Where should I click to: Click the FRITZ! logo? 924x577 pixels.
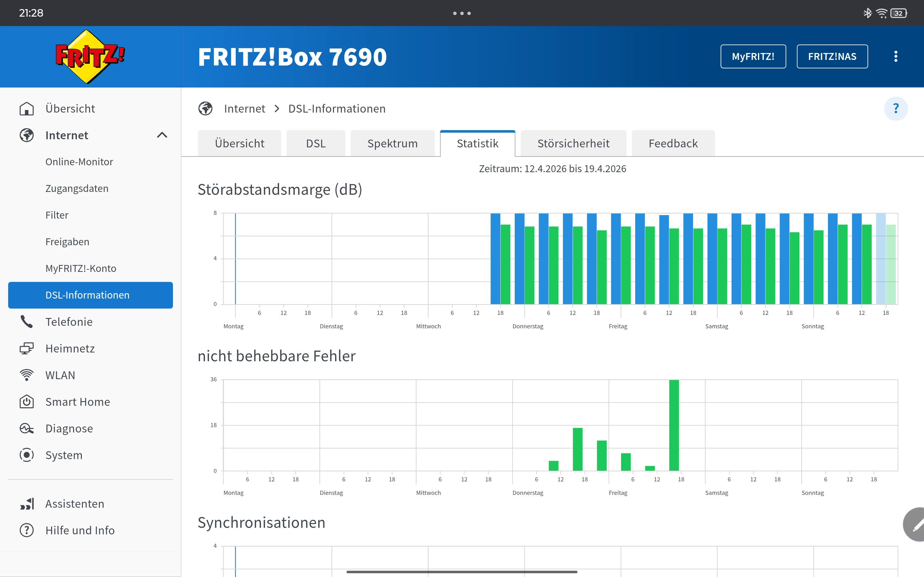pos(90,56)
